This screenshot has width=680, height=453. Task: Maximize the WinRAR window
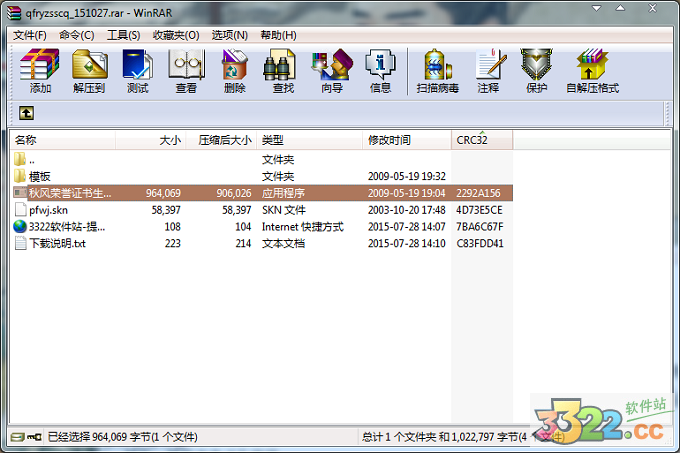621,8
